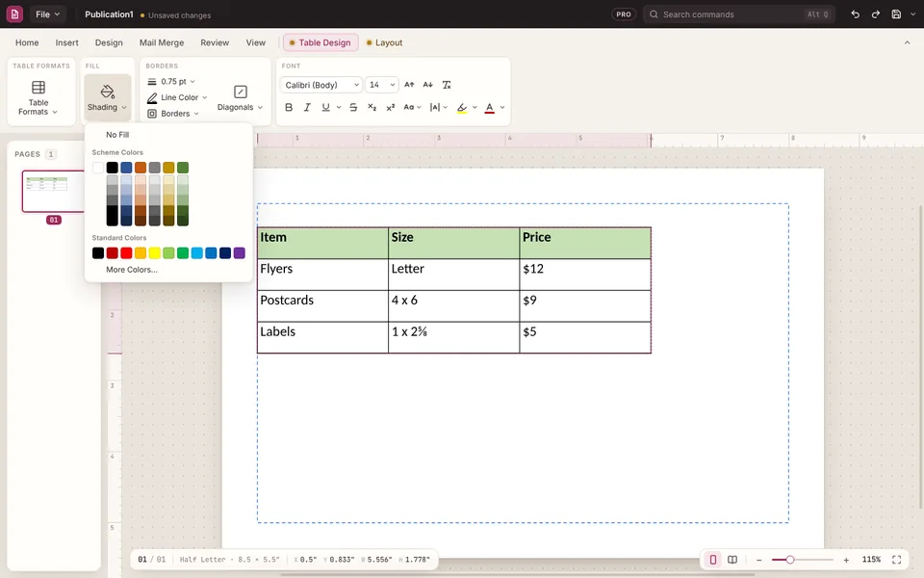
Task: Open the File menu dropdown
Action: [x=48, y=14]
